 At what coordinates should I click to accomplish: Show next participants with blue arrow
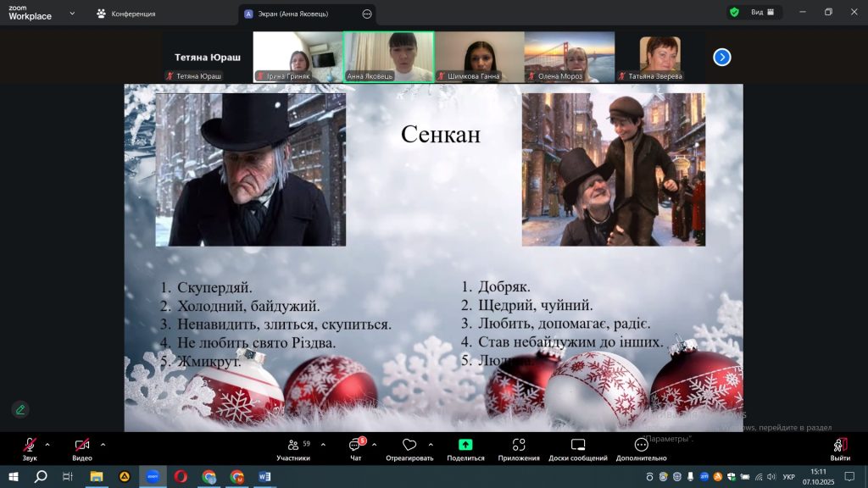point(721,57)
